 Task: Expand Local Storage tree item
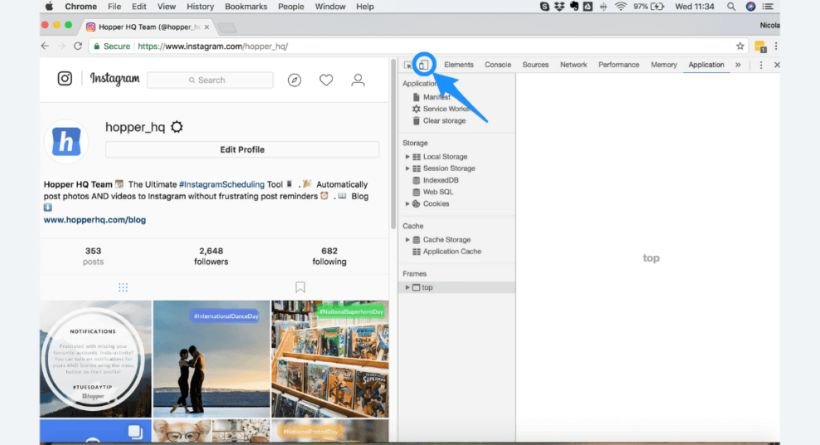pyautogui.click(x=407, y=156)
